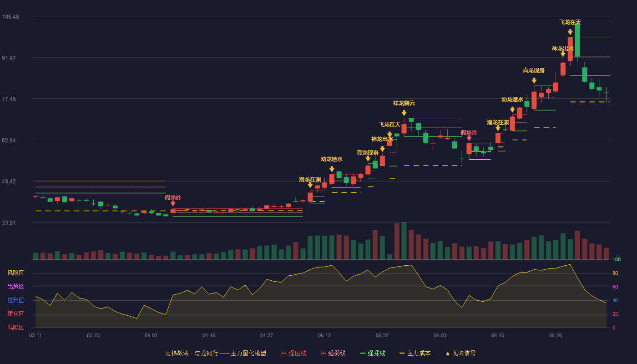Click the 20 indicator scale label
637x364 pixels.
[615, 314]
